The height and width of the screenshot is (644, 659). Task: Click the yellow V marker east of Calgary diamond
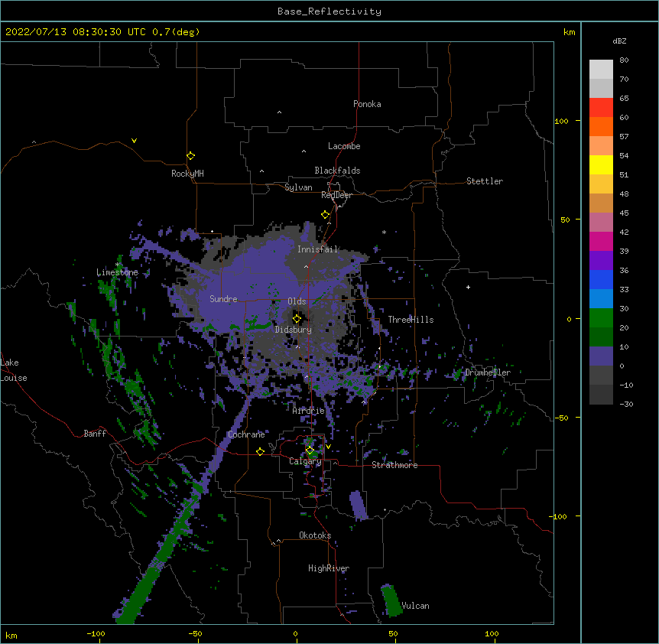[x=328, y=447]
